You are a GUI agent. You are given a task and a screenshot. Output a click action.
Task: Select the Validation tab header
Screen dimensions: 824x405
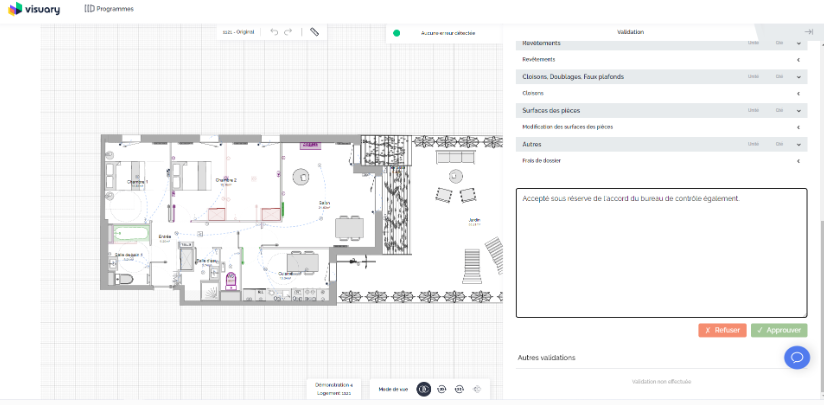[630, 32]
